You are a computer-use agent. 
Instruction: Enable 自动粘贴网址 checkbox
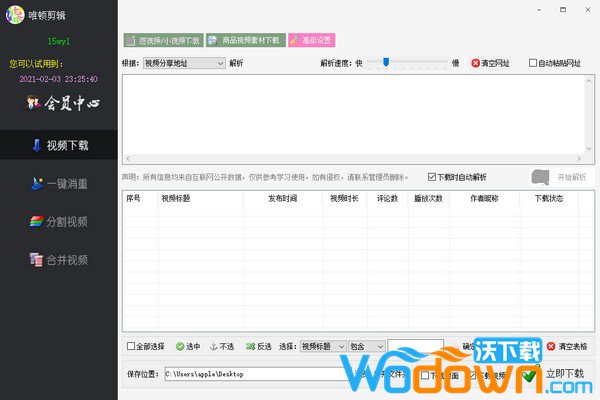pyautogui.click(x=533, y=63)
